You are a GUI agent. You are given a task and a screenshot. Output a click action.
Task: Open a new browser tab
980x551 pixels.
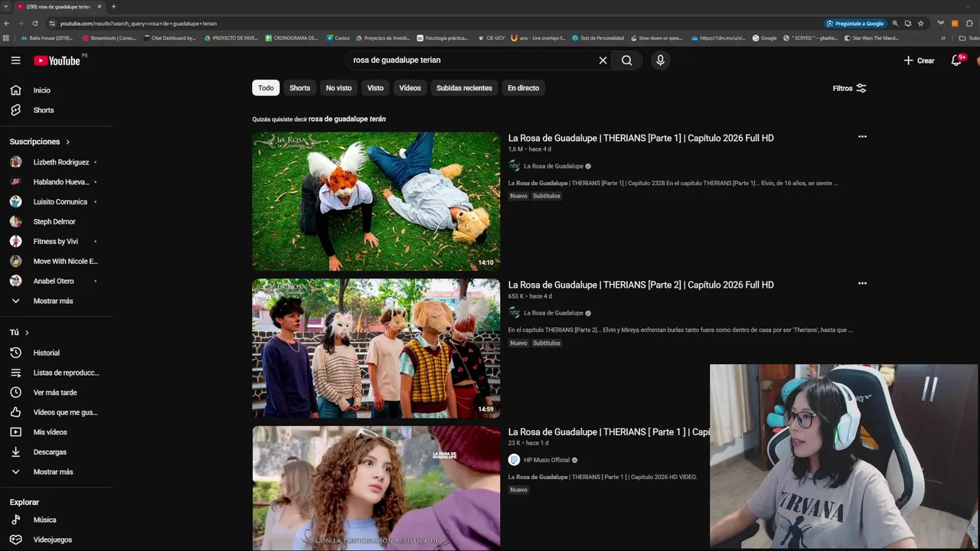tap(113, 6)
